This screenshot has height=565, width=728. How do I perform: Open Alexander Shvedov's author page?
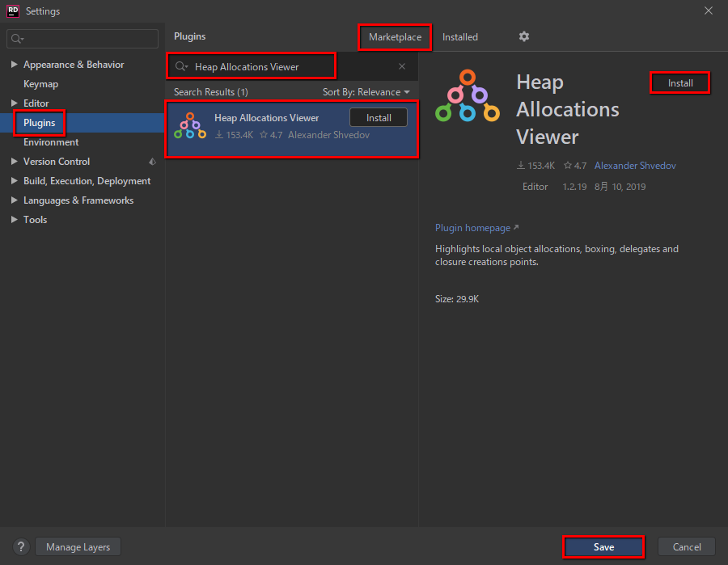pos(635,165)
